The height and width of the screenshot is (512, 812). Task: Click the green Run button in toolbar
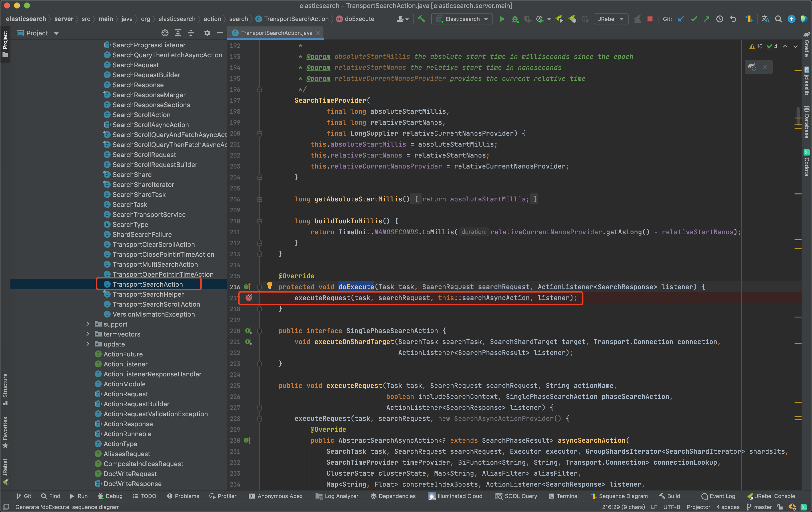point(502,19)
